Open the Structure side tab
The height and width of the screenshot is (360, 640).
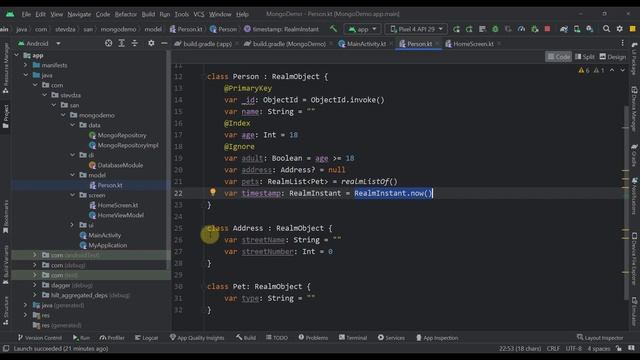[6, 310]
